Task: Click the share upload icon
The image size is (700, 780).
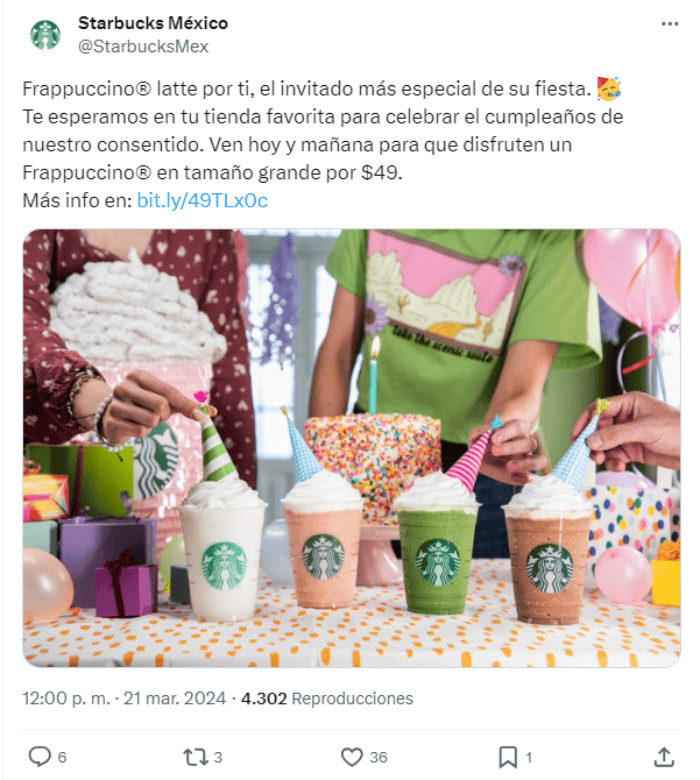Action: [x=664, y=757]
